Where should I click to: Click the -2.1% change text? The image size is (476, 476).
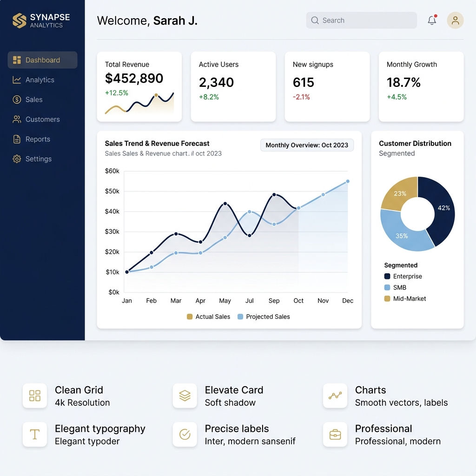301,97
